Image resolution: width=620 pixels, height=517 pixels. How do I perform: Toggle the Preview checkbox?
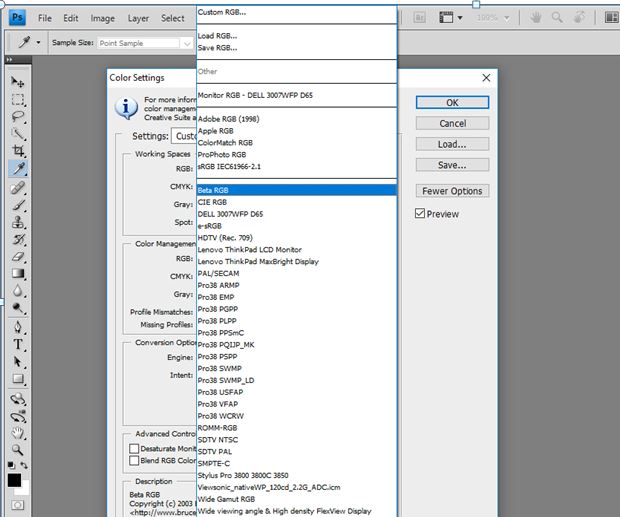(x=420, y=213)
